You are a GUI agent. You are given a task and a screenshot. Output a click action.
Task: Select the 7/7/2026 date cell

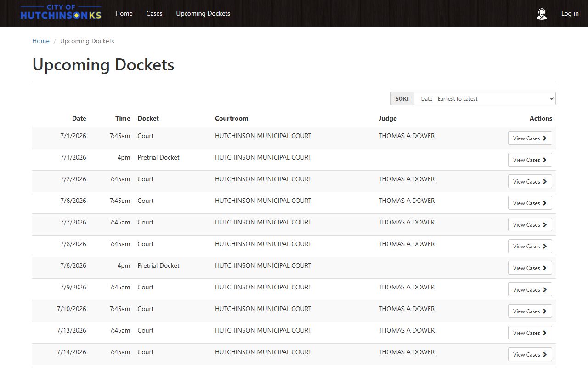pos(73,222)
